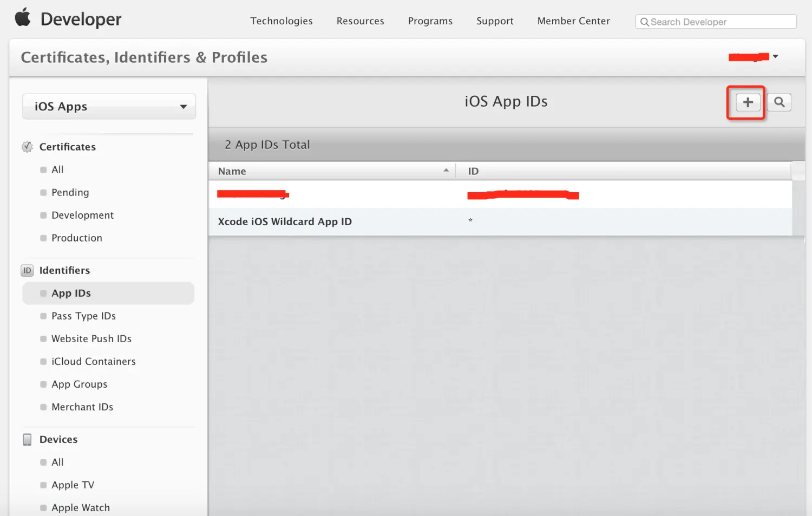Image resolution: width=812 pixels, height=516 pixels.
Task: Click the wildcard asterisk ID cell
Action: [470, 220]
